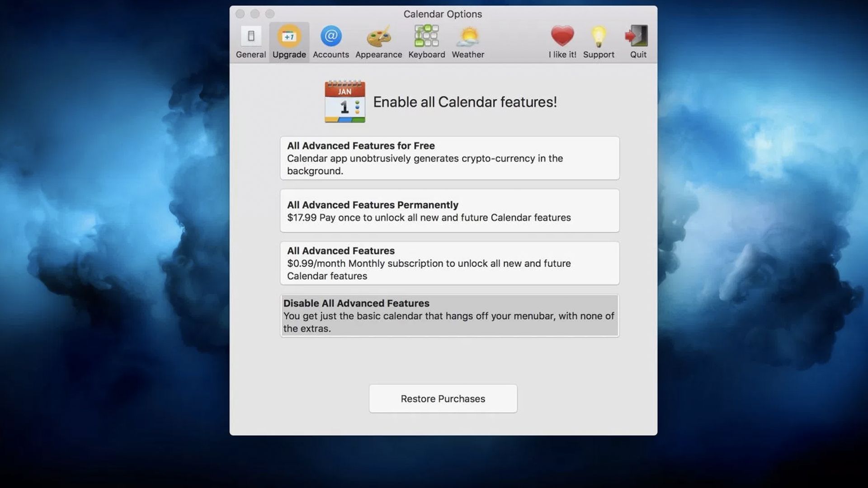The width and height of the screenshot is (868, 488).
Task: Select All Advanced Features for Free option
Action: (449, 158)
